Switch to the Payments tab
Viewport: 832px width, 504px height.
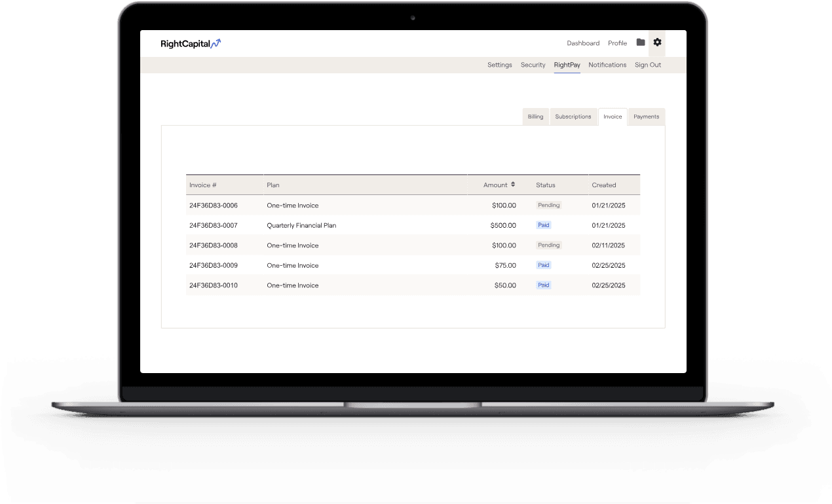click(647, 117)
